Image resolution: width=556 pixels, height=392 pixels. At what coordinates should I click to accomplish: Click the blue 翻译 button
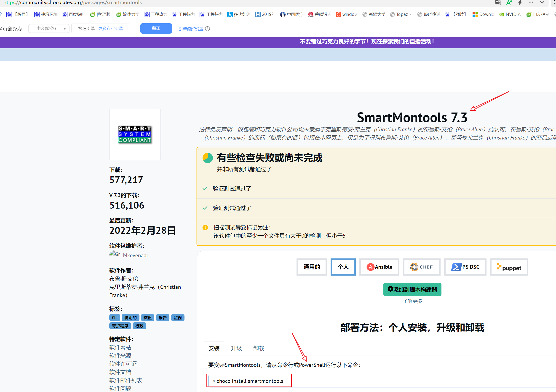point(156,28)
